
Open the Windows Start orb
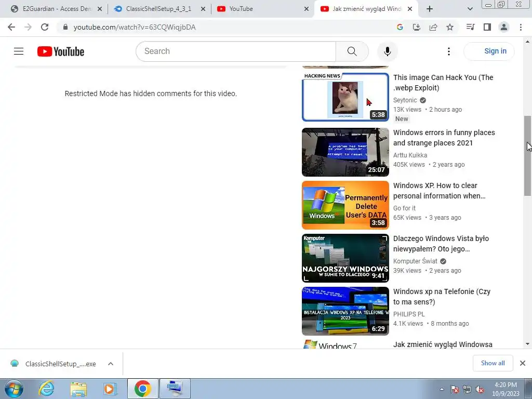[14, 389]
